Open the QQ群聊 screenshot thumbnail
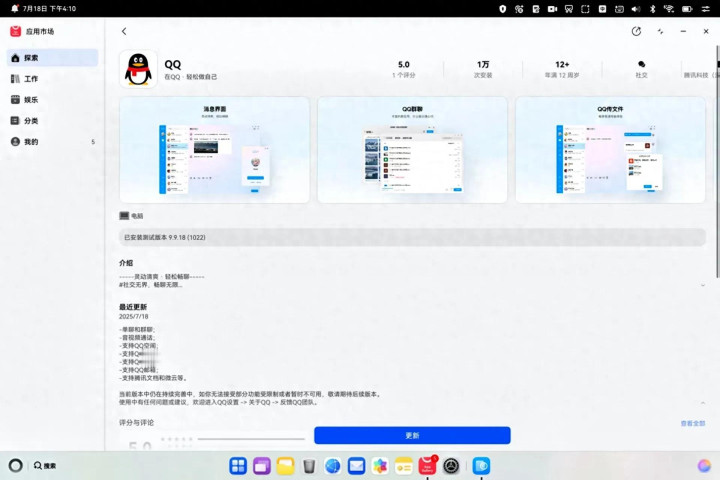 pyautogui.click(x=412, y=150)
